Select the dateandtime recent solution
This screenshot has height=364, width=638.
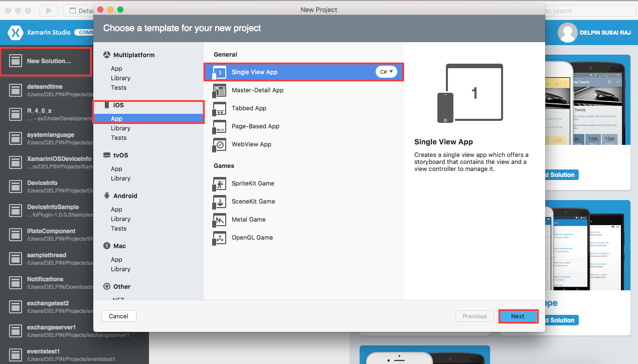tap(46, 90)
